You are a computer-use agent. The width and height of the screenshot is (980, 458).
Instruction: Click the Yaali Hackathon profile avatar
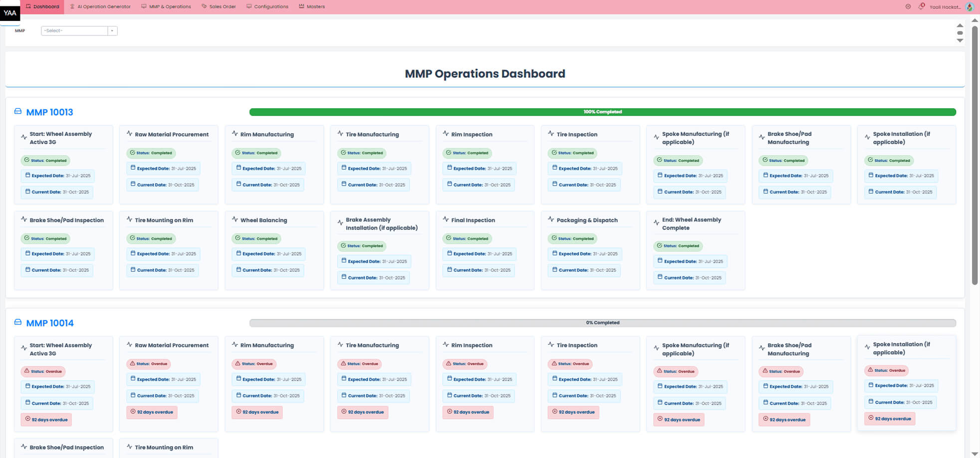pyautogui.click(x=970, y=6)
